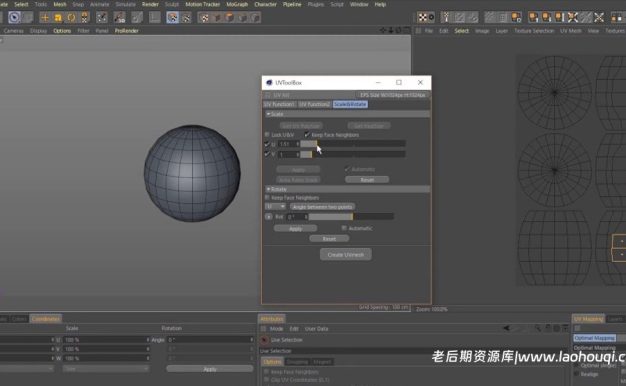
Task: Open the MoGraph menu
Action: tap(237, 4)
